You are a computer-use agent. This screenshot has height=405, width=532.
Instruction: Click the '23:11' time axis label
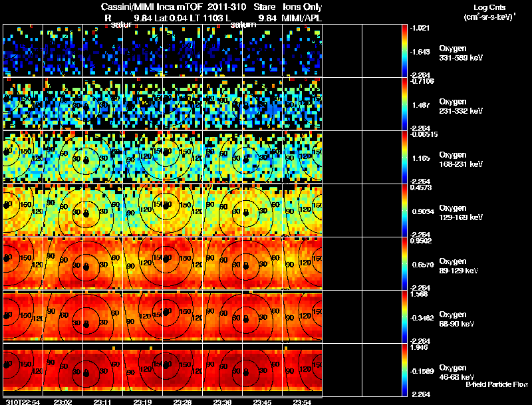pos(102,402)
